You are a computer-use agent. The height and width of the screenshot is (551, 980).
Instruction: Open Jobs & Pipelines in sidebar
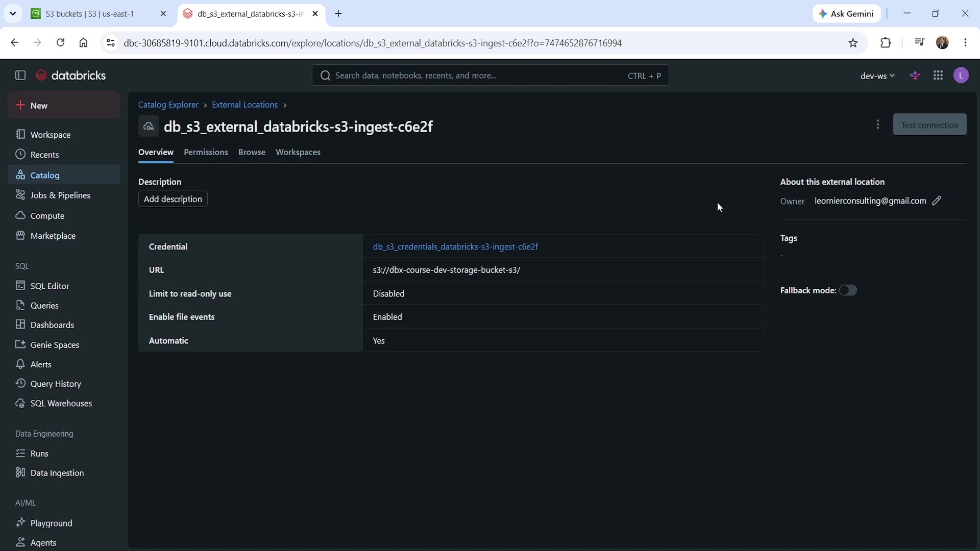(x=64, y=195)
